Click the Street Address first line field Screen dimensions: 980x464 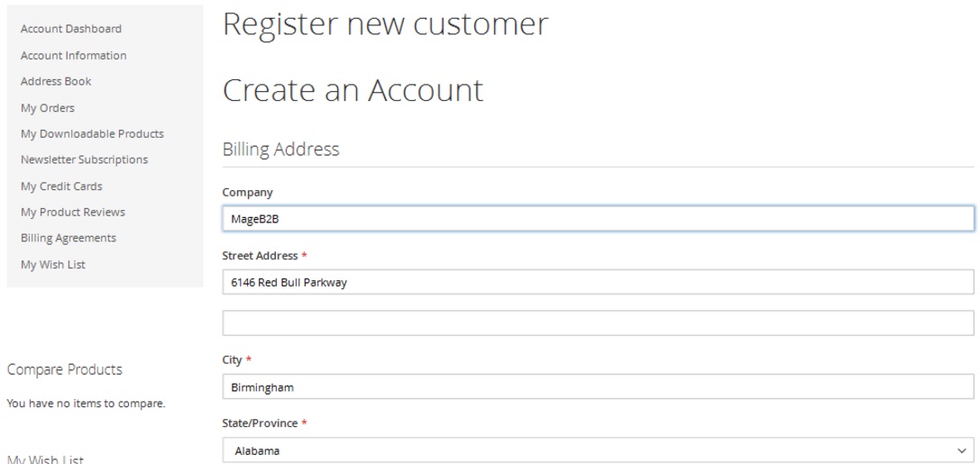[x=598, y=282]
